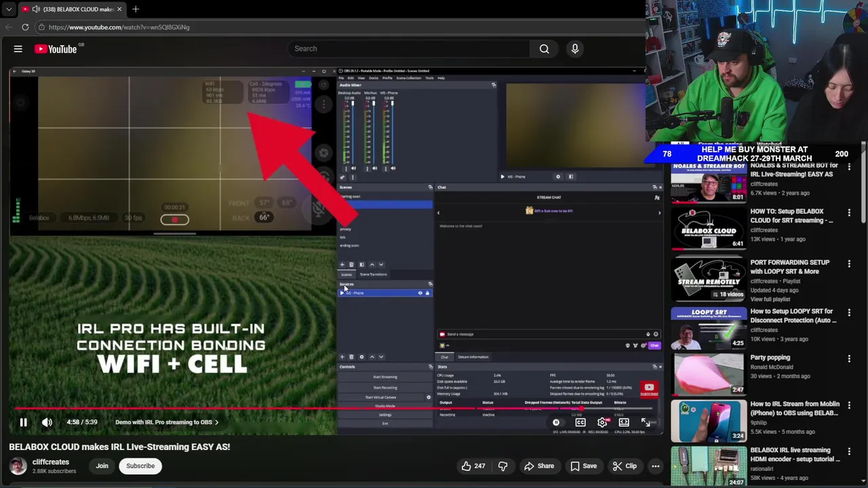Open the browser tab search dropdown arrow

[8, 9]
